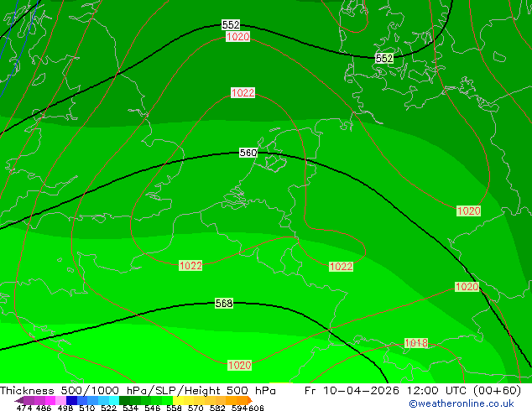This screenshot has width=532, height=411.
Task: Select the 552 label at top center
Action: (x=231, y=25)
